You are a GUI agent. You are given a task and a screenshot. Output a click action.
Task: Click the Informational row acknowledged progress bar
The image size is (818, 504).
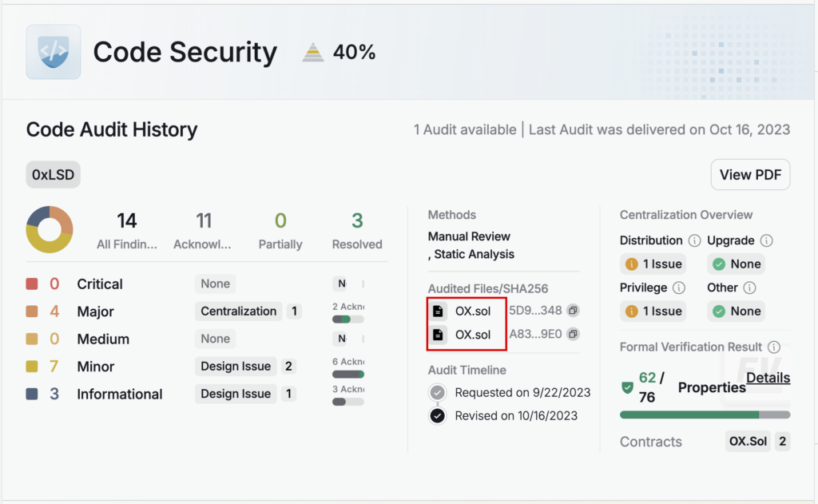(348, 402)
